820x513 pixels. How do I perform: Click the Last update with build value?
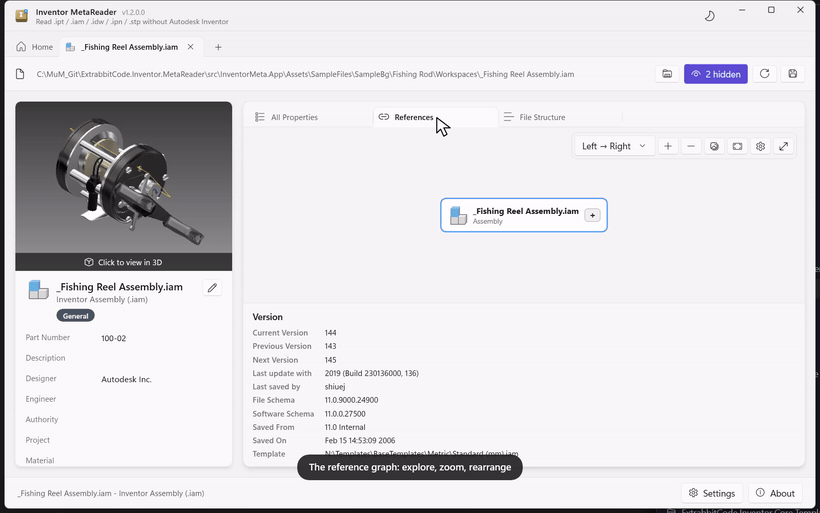point(371,373)
